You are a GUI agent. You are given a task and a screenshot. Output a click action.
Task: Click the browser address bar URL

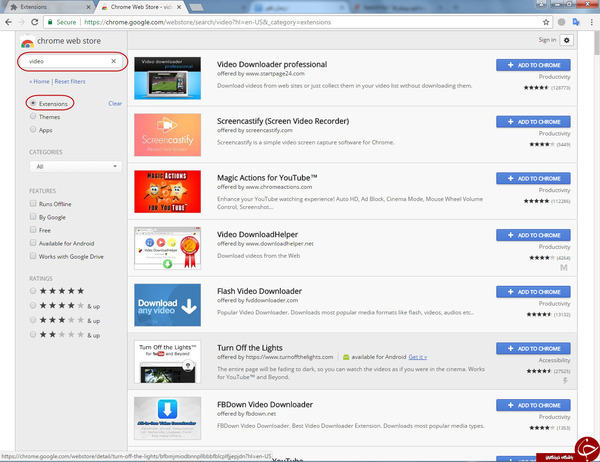[x=207, y=22]
